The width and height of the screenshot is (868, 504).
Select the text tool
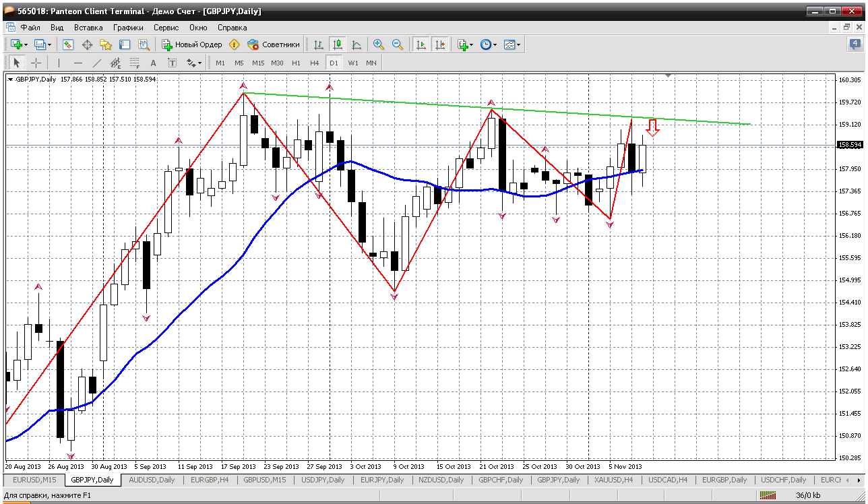point(154,63)
